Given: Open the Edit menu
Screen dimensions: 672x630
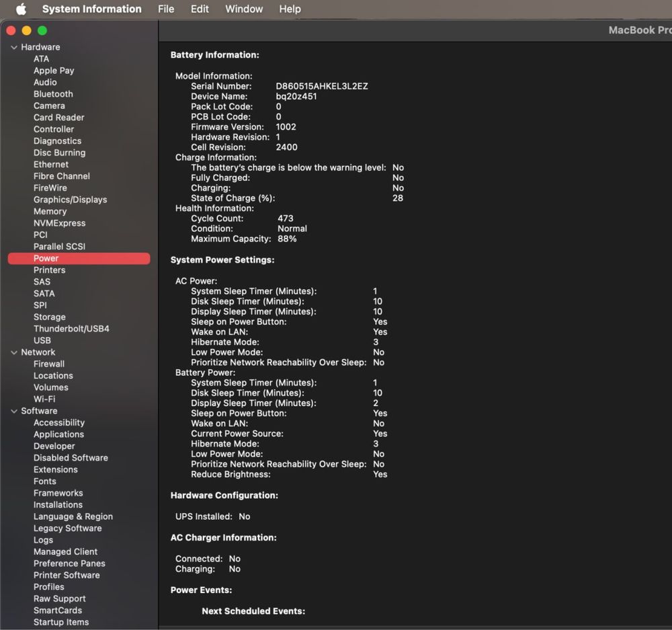Looking at the screenshot, I should [x=200, y=9].
